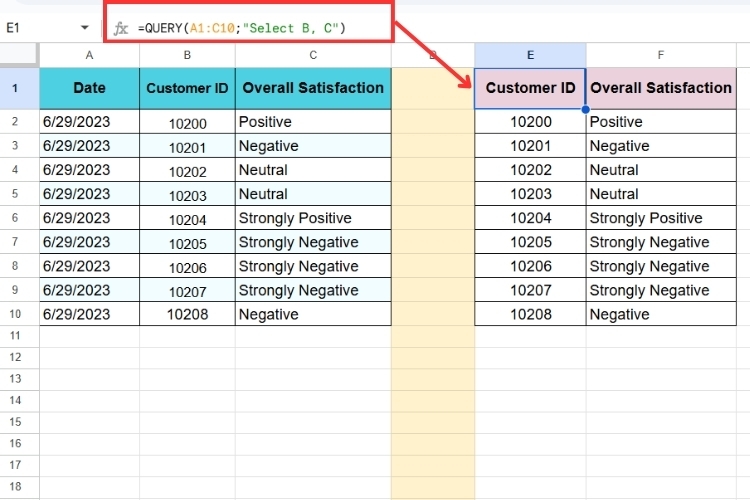
Task: Click "Overall Satisfaction" header in column F
Action: (661, 88)
